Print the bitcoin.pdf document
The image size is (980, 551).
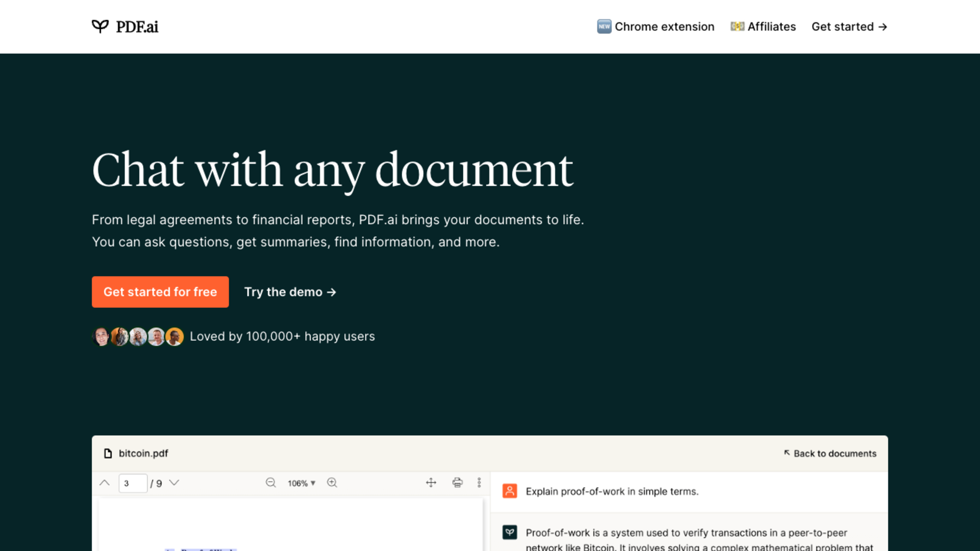click(457, 483)
